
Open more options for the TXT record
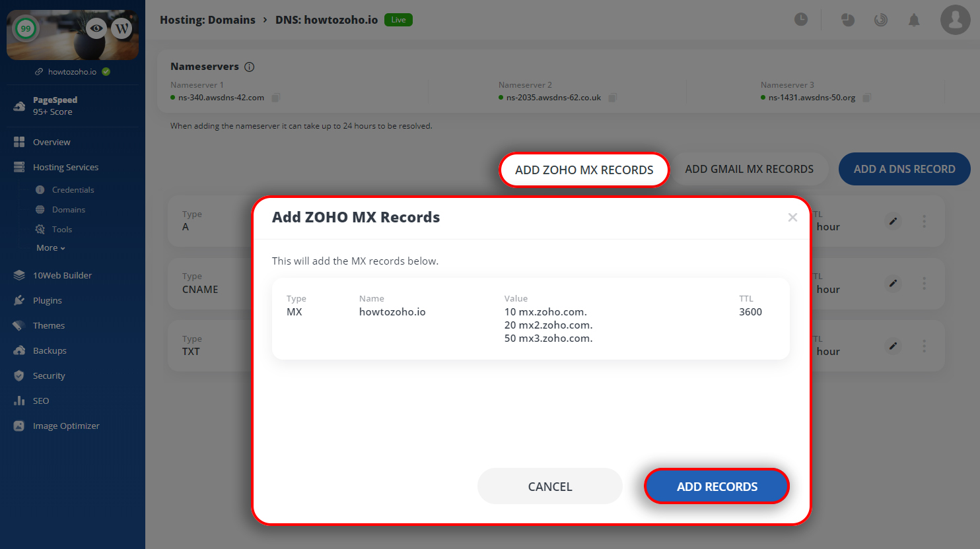pyautogui.click(x=924, y=346)
